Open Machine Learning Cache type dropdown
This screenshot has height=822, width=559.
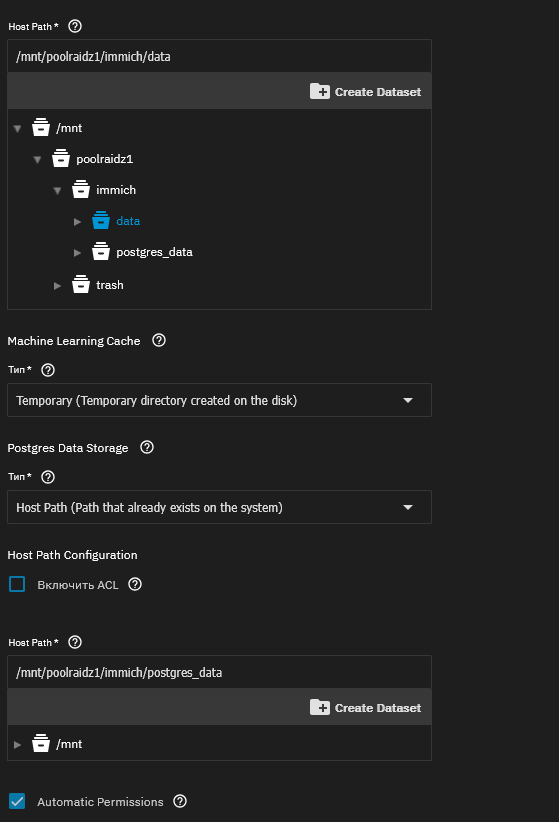219,400
